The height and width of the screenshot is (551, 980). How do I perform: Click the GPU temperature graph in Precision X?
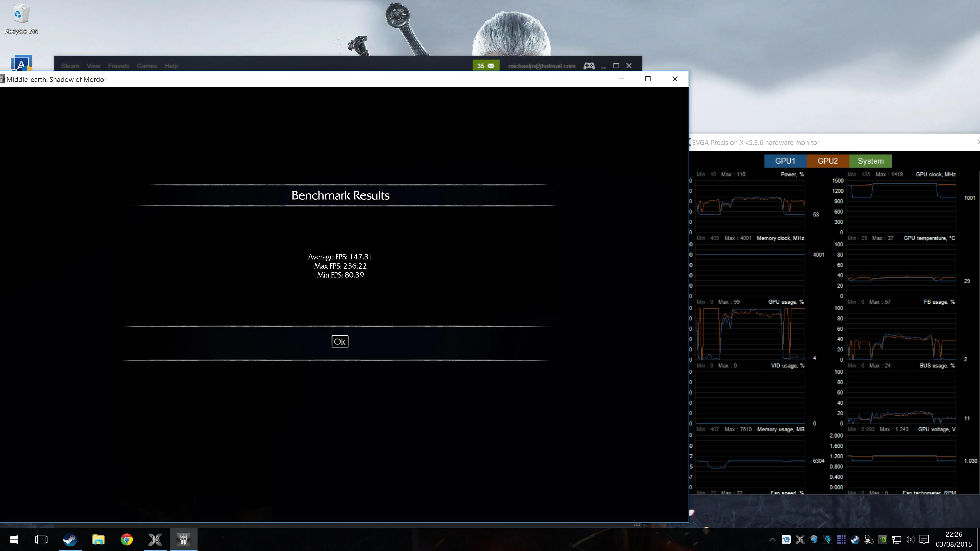(901, 270)
